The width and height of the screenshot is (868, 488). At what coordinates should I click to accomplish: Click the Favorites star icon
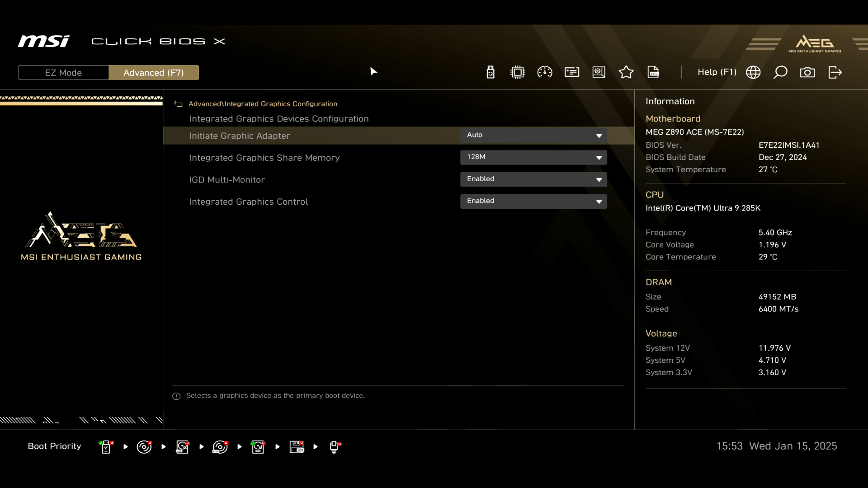tap(626, 72)
